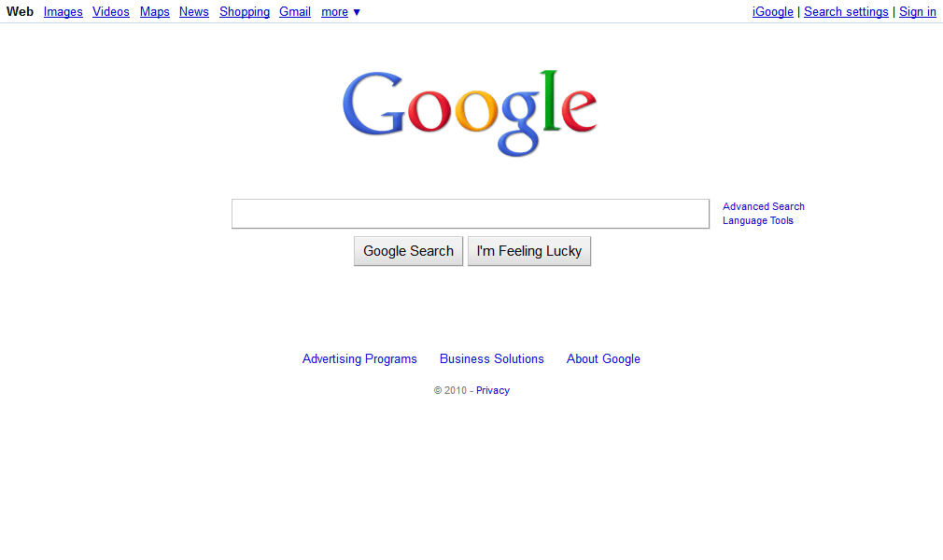Focus the main search text box
This screenshot has width=943, height=560.
coord(471,214)
